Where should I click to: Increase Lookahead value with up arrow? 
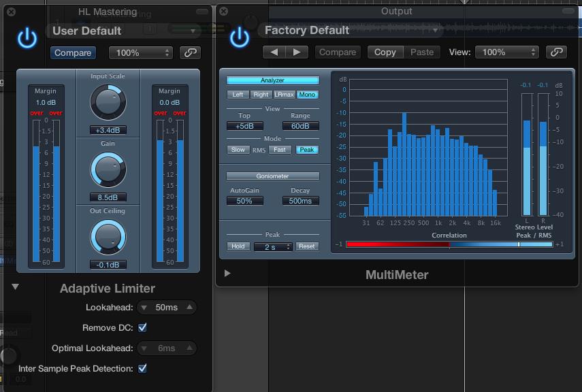tap(190, 307)
